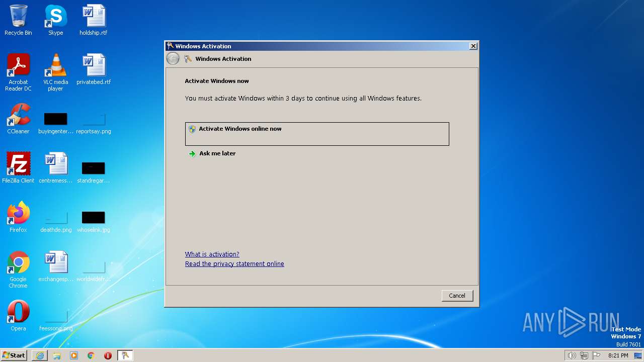Viewport: 644px width, 362px height.
Task: Open Windows Explorer folder in taskbar
Action: (x=57, y=355)
